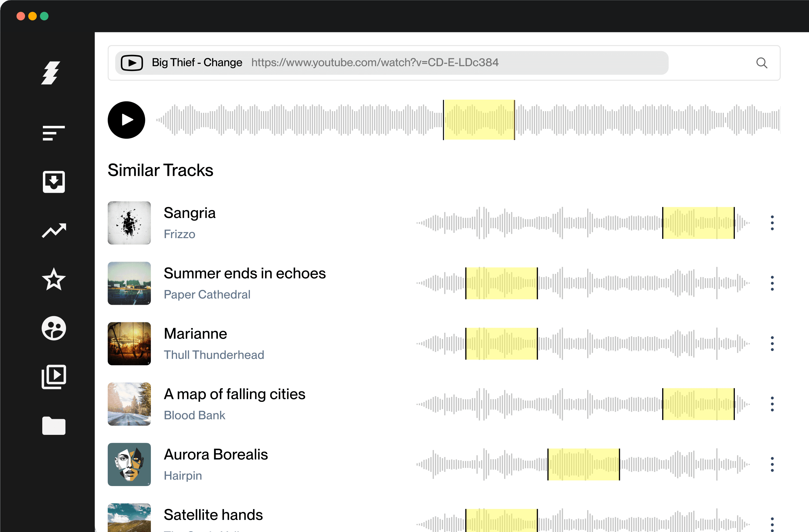Open the Sangria album artwork thumbnail
The width and height of the screenshot is (809, 532).
coord(129,223)
